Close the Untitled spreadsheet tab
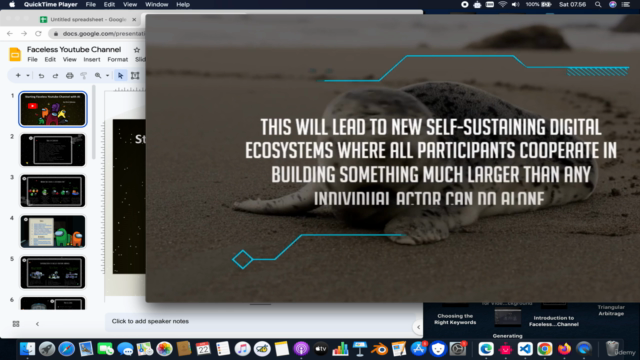 tap(134, 19)
